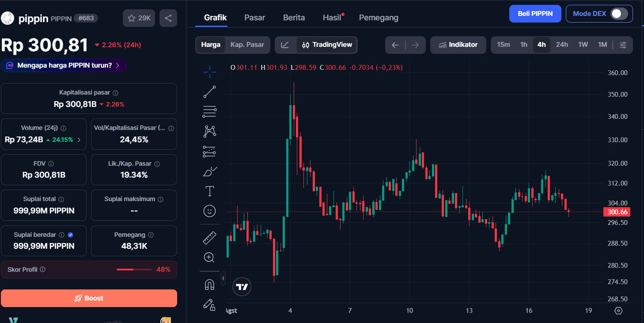Open the emoji icons tool
This screenshot has height=323, width=644.
[209, 211]
